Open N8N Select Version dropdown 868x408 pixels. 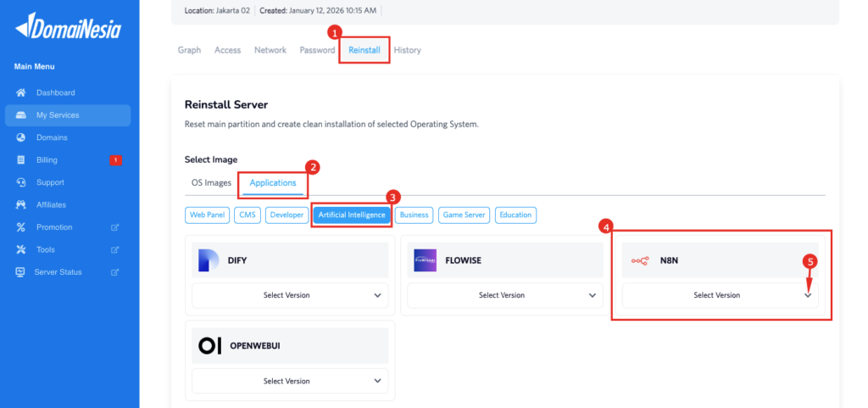(x=720, y=295)
